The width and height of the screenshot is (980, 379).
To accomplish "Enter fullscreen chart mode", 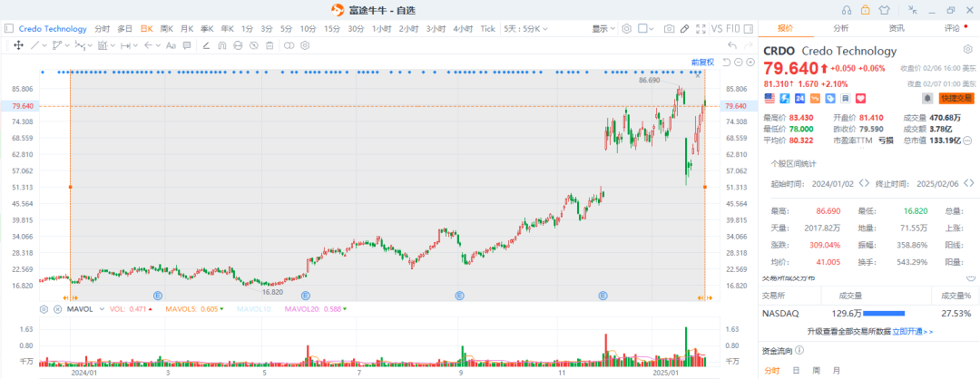I will [x=701, y=29].
